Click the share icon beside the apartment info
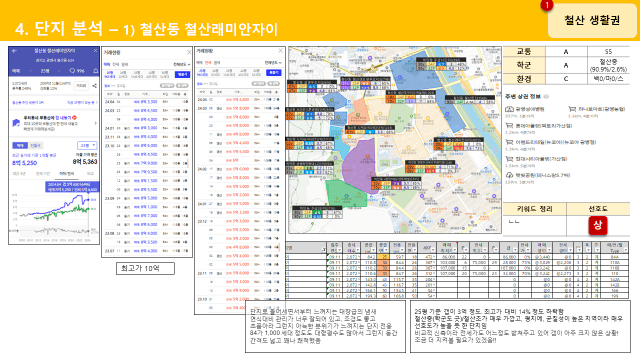 95,86
